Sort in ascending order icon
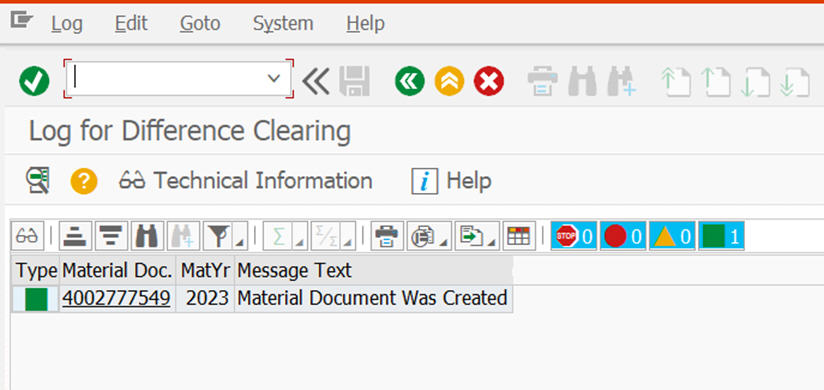Image resolution: width=824 pixels, height=390 pixels. [x=76, y=236]
